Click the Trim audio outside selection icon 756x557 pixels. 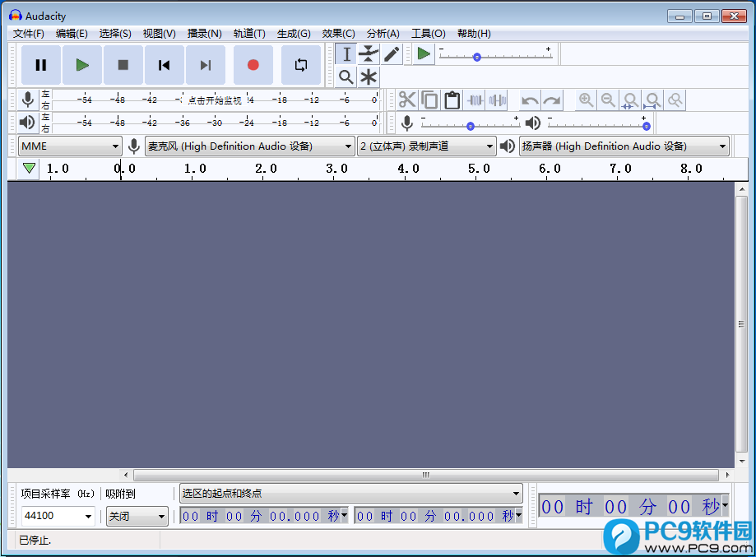coord(475,100)
